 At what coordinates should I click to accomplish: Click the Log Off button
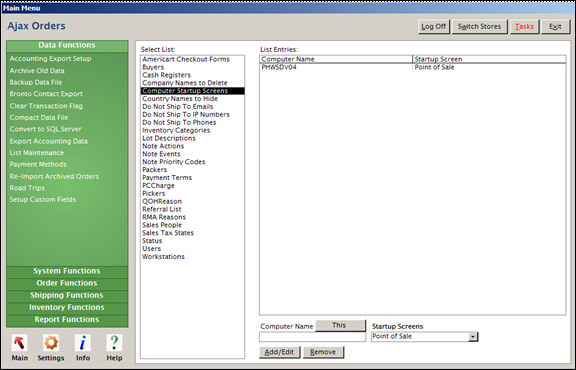(x=433, y=27)
